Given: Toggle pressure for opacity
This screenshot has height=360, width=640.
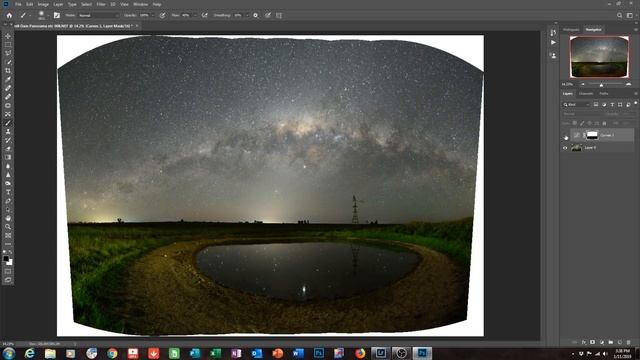Looking at the screenshot, I should pyautogui.click(x=162, y=15).
